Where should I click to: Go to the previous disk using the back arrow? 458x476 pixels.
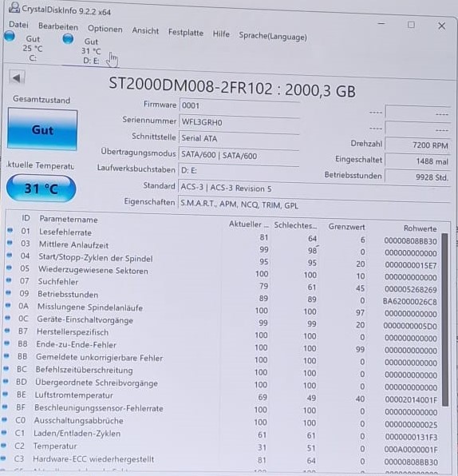17,78
